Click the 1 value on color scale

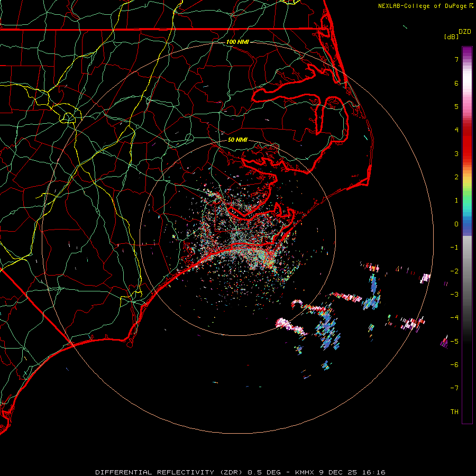[456, 200]
